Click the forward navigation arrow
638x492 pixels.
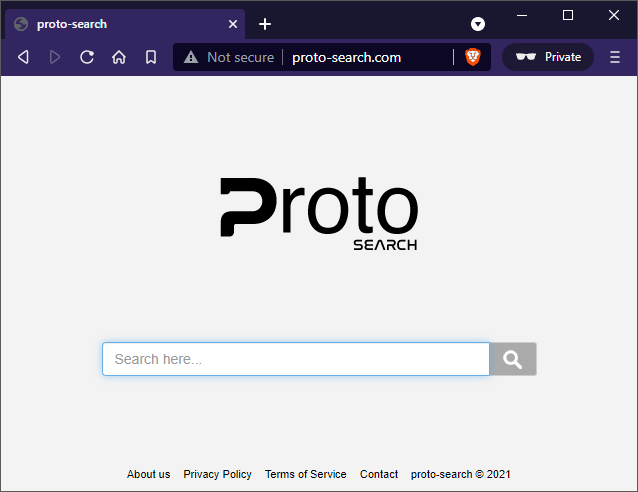[x=55, y=57]
